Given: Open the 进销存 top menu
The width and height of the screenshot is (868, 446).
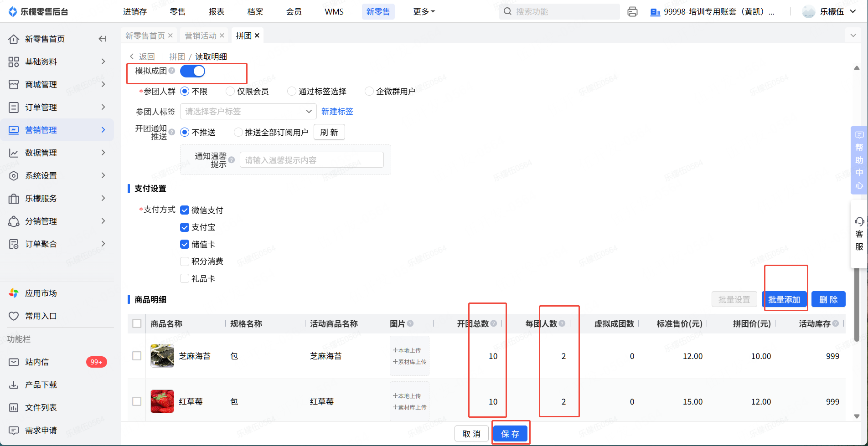Looking at the screenshot, I should coord(135,12).
